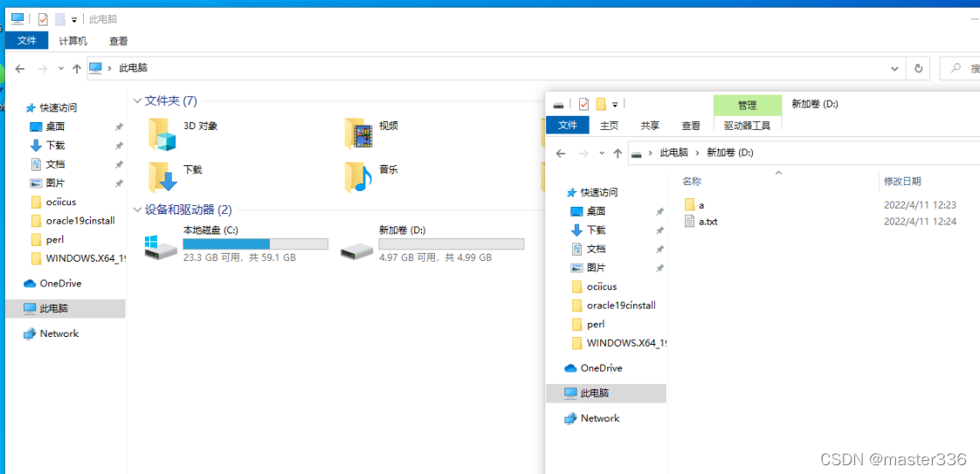The image size is (980, 474).
Task: Open the 音乐 music folder icon
Action: tap(358, 177)
